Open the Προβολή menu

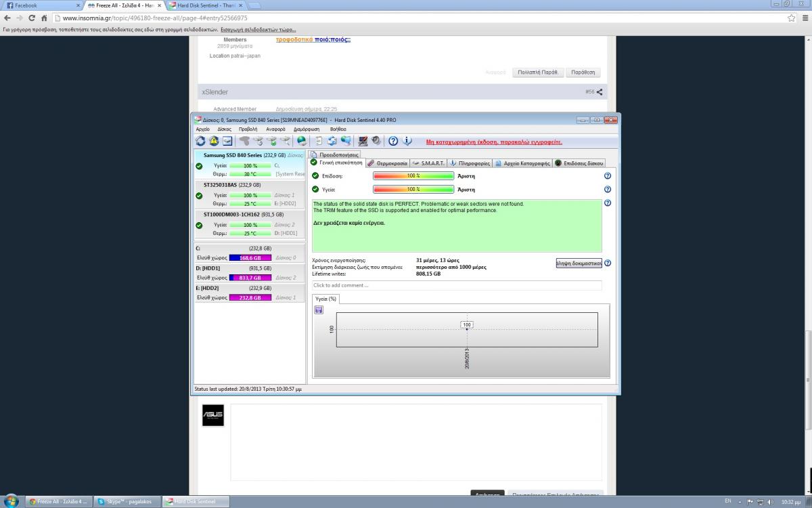coord(248,129)
